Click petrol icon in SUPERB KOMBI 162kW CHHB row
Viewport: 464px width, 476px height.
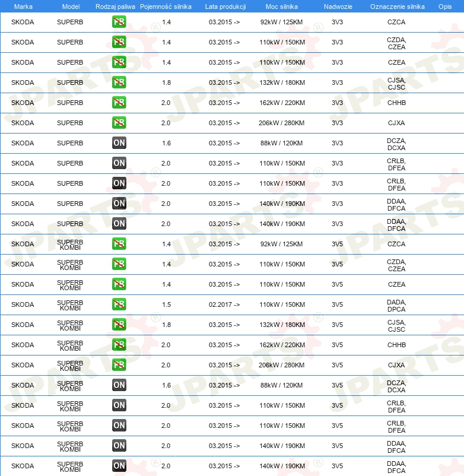pos(119,345)
